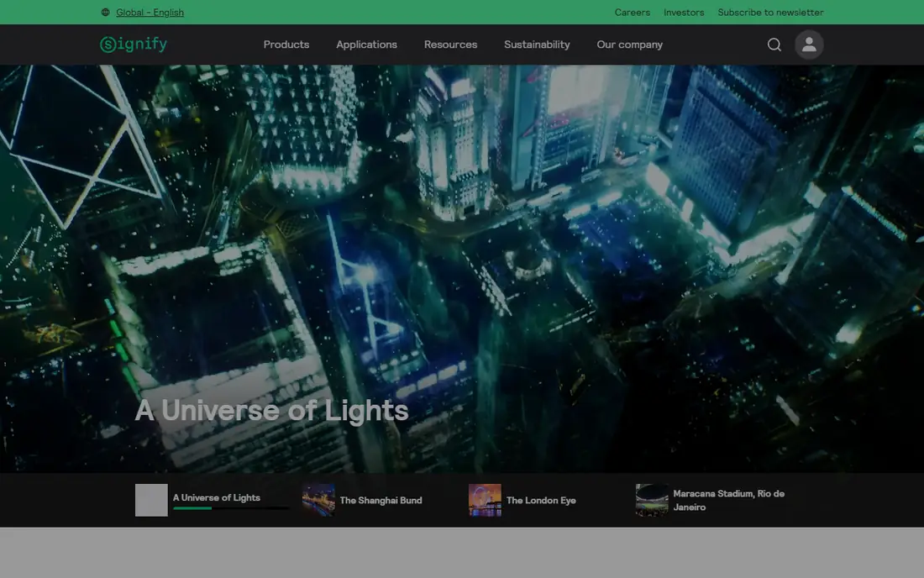Click The Shanghai Bund carousel label
Viewport: 924px width, 578px height.
(x=381, y=500)
